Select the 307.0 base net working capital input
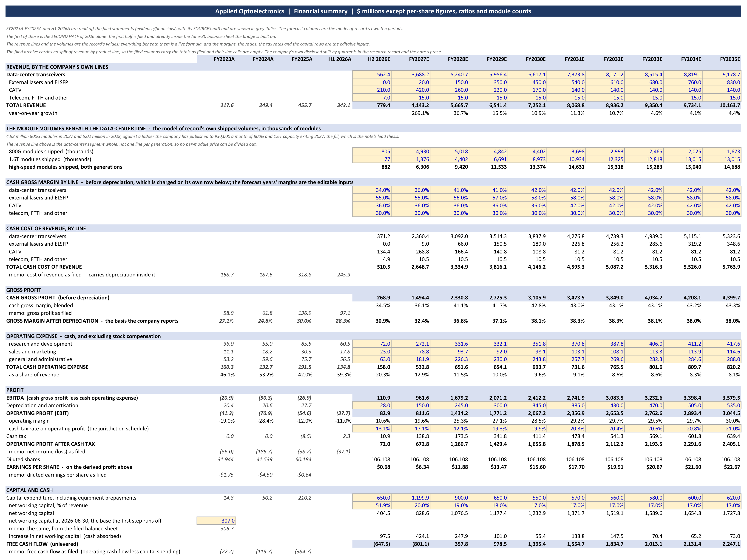747x560 pixels. pyautogui.click(x=216, y=521)
